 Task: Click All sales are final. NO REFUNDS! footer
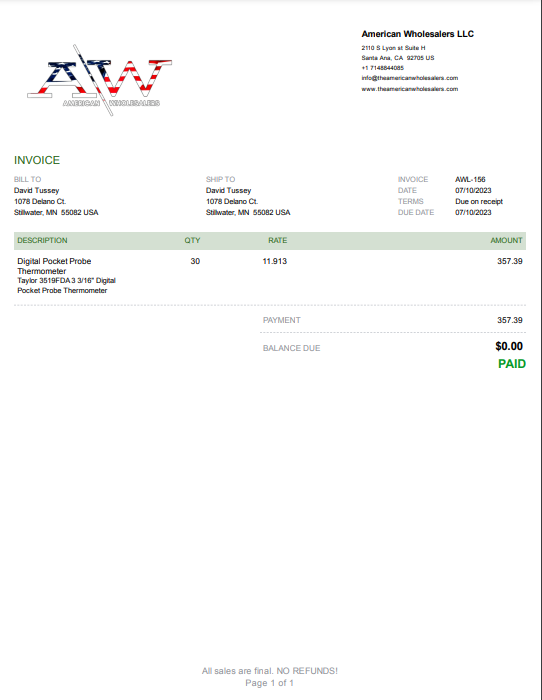pyautogui.click(x=270, y=671)
